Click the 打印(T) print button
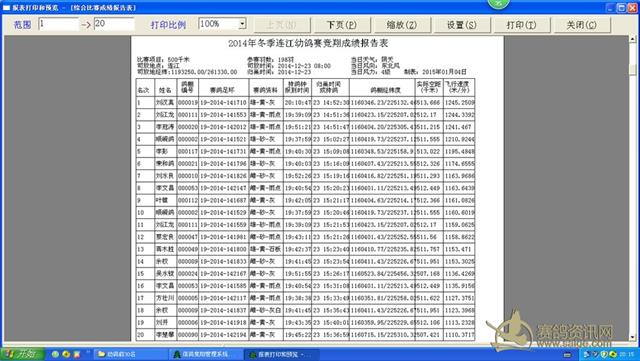This screenshot has height=361, width=640. 521,25
